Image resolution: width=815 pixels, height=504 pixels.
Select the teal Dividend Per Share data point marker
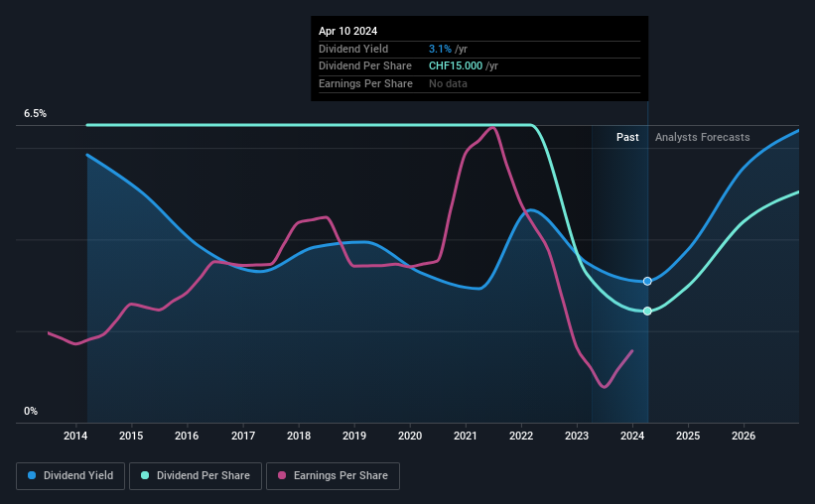tap(647, 311)
